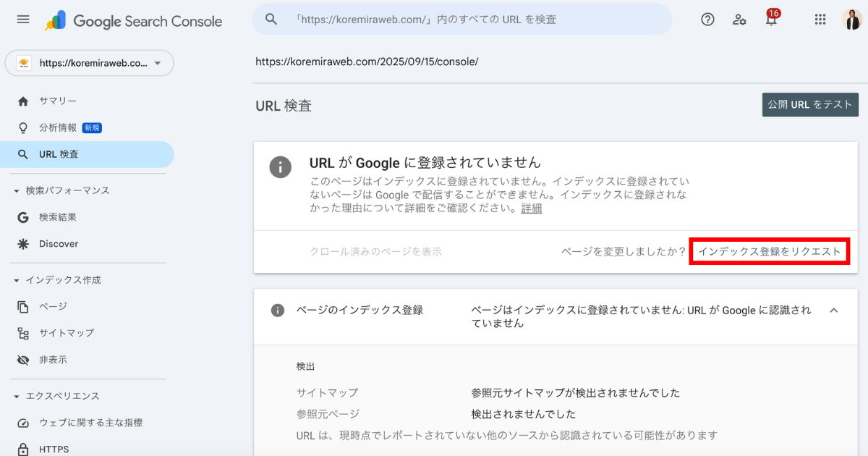
Task: Click the text 参照元サイトマップが検出されませんでした
Action: coord(576,393)
